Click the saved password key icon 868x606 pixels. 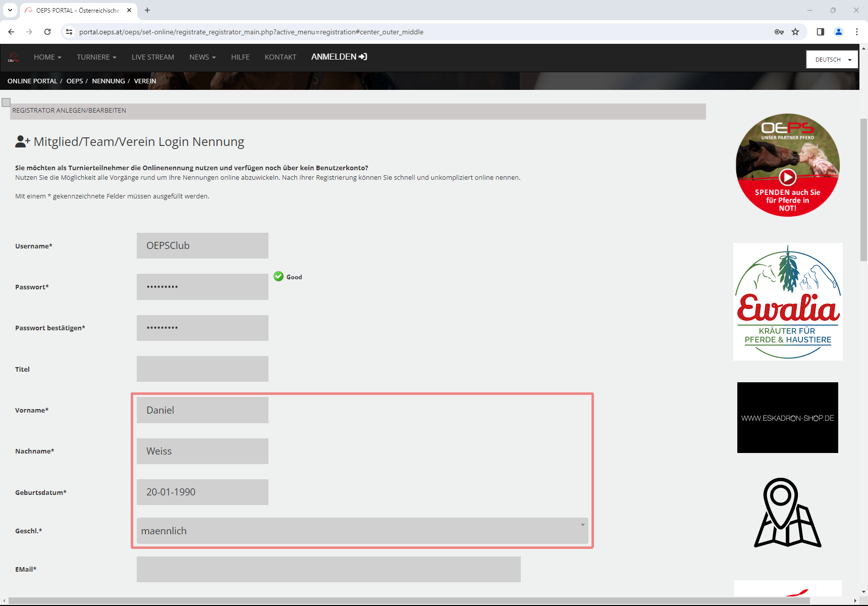point(779,32)
